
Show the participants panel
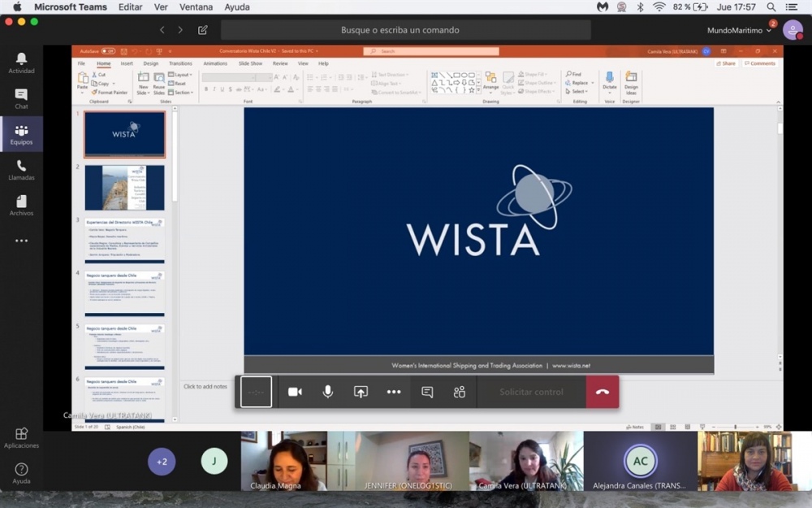[x=460, y=392]
